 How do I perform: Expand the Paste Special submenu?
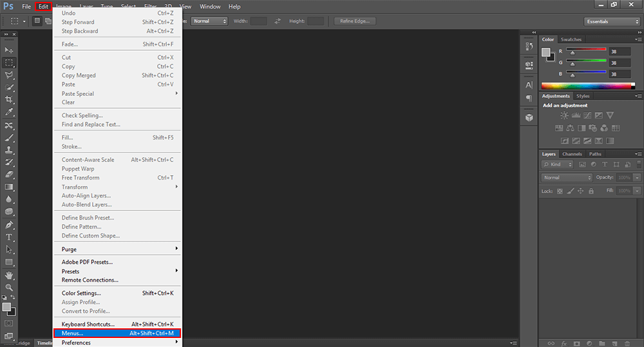tap(117, 93)
